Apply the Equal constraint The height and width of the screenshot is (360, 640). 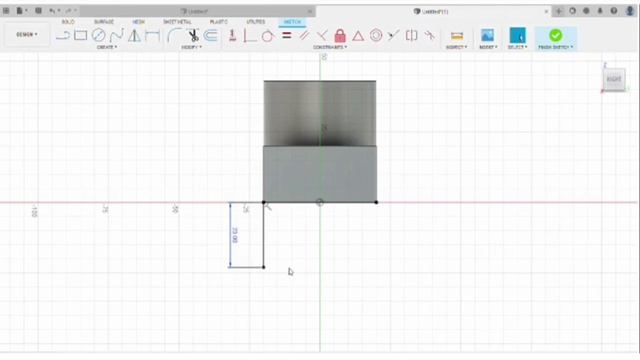pyautogui.click(x=287, y=36)
